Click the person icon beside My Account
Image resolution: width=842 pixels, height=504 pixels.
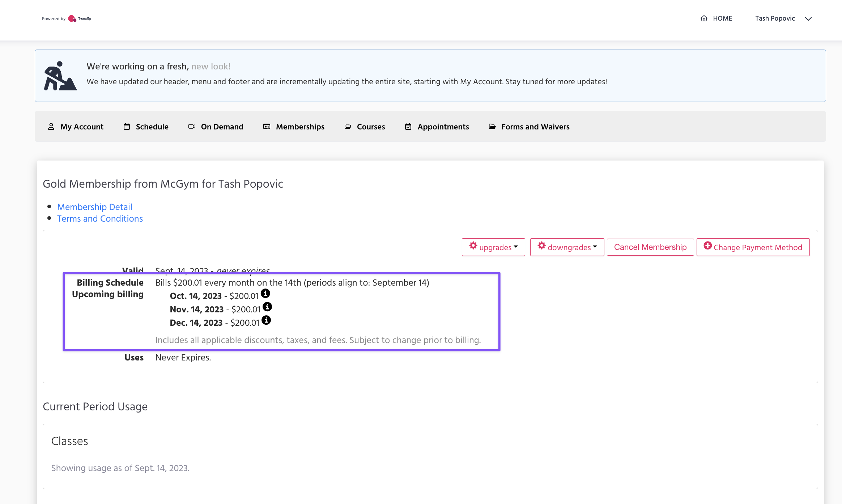pos(51,127)
